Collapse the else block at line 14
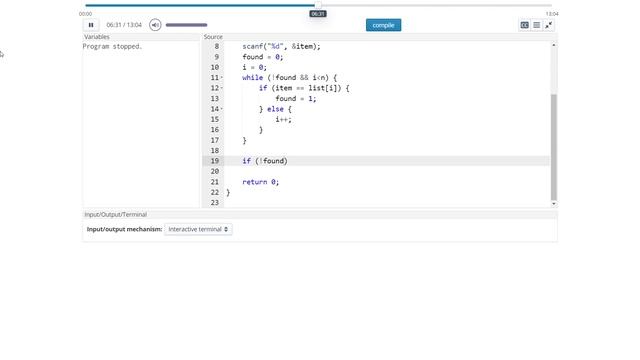 (222, 109)
